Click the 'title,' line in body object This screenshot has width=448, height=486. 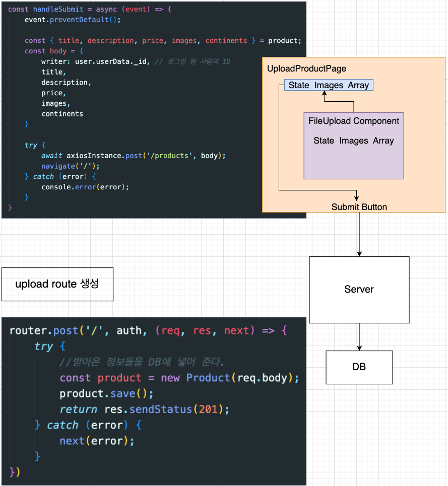pyautogui.click(x=53, y=72)
